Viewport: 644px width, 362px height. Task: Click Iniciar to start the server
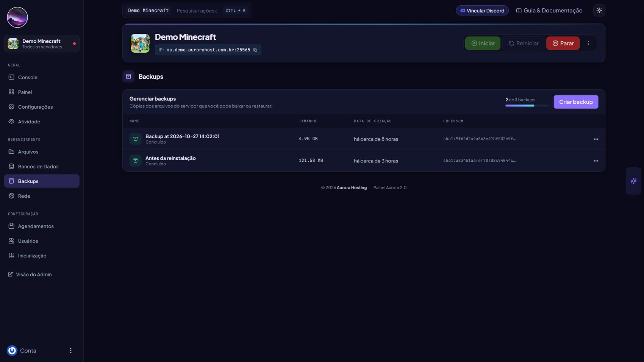click(x=483, y=43)
